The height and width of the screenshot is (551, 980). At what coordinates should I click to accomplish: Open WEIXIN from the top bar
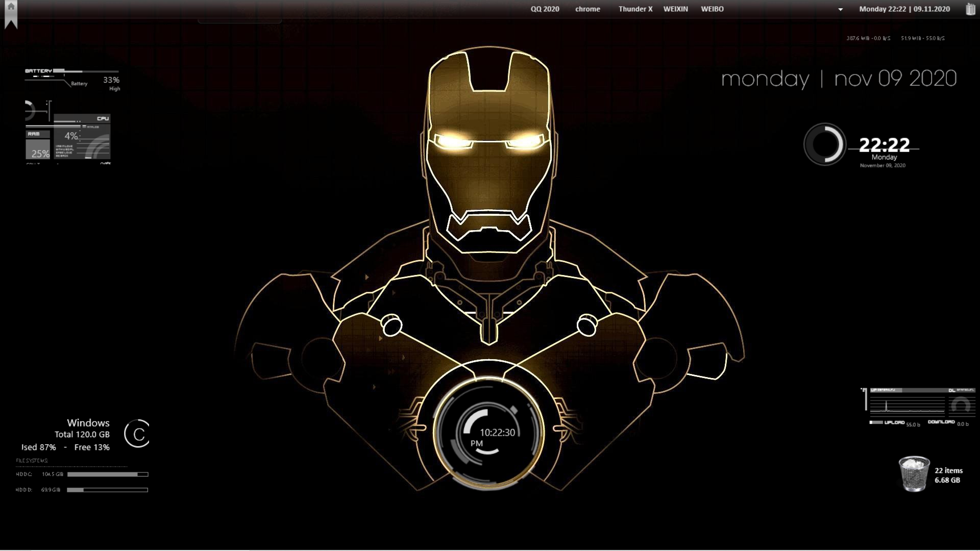coord(675,9)
